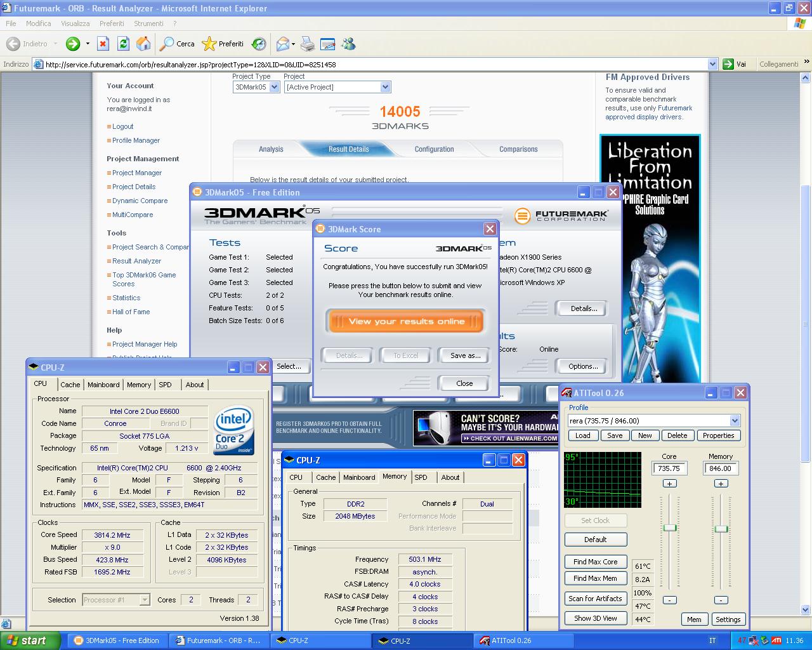Image resolution: width=812 pixels, height=650 pixels.
Task: Click Close in 3DMark Score dialog
Action: click(x=464, y=383)
